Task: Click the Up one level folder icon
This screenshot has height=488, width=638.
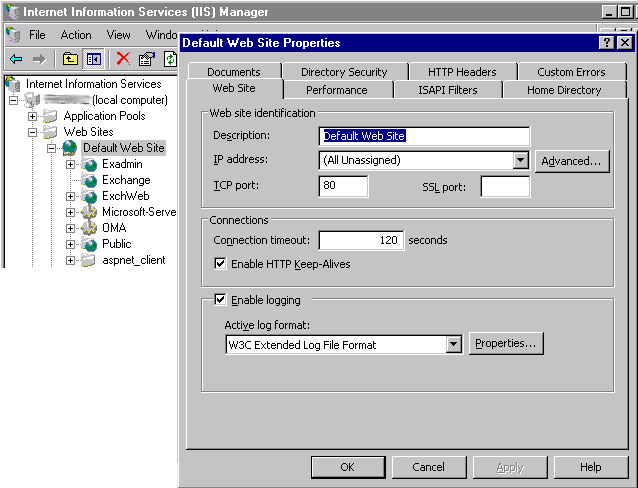Action: (70, 59)
